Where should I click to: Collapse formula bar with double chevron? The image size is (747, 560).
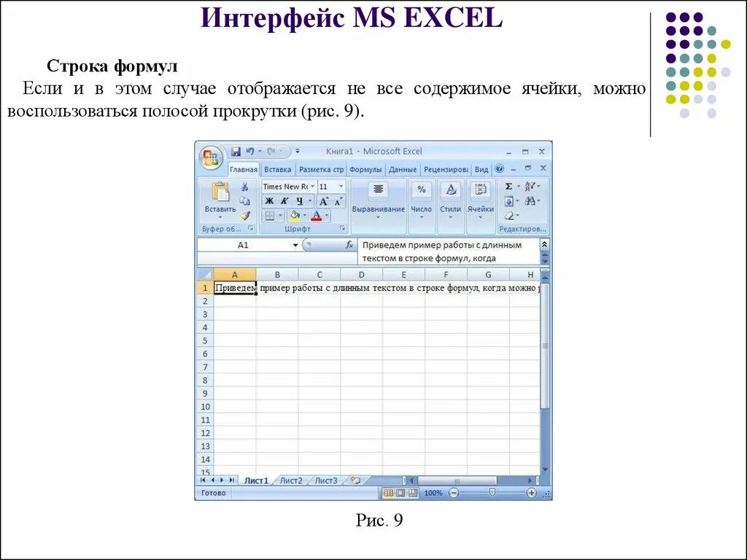click(x=544, y=244)
